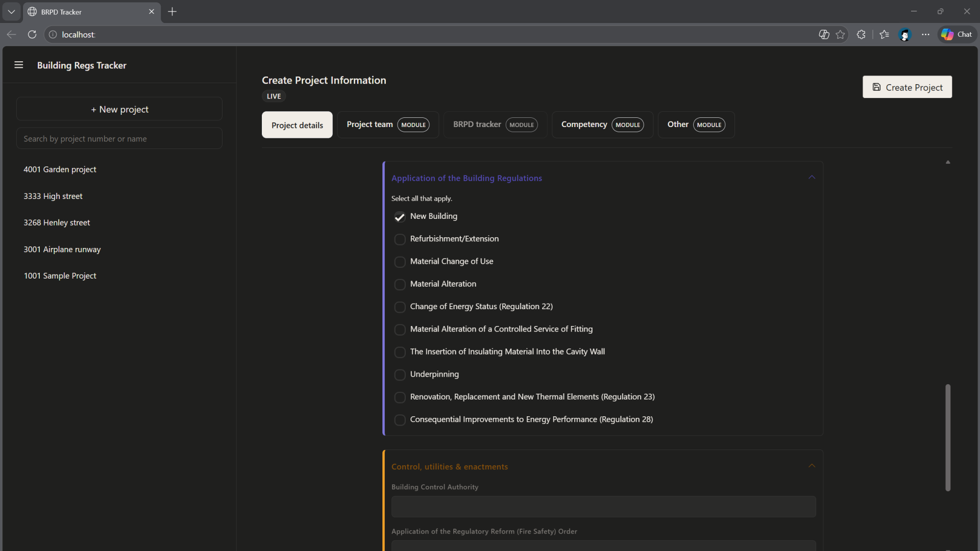Enable the Underpinning checkbox
This screenshot has width=980, height=551.
[x=400, y=374]
